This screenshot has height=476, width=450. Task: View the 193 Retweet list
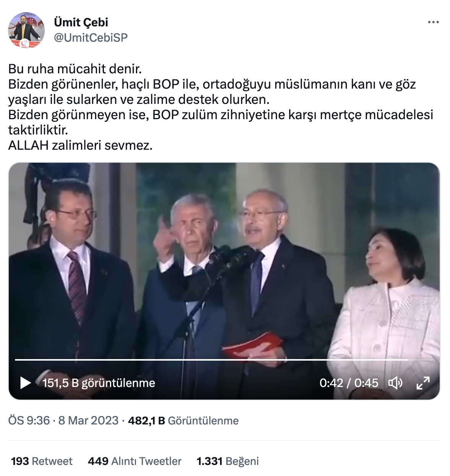42,461
